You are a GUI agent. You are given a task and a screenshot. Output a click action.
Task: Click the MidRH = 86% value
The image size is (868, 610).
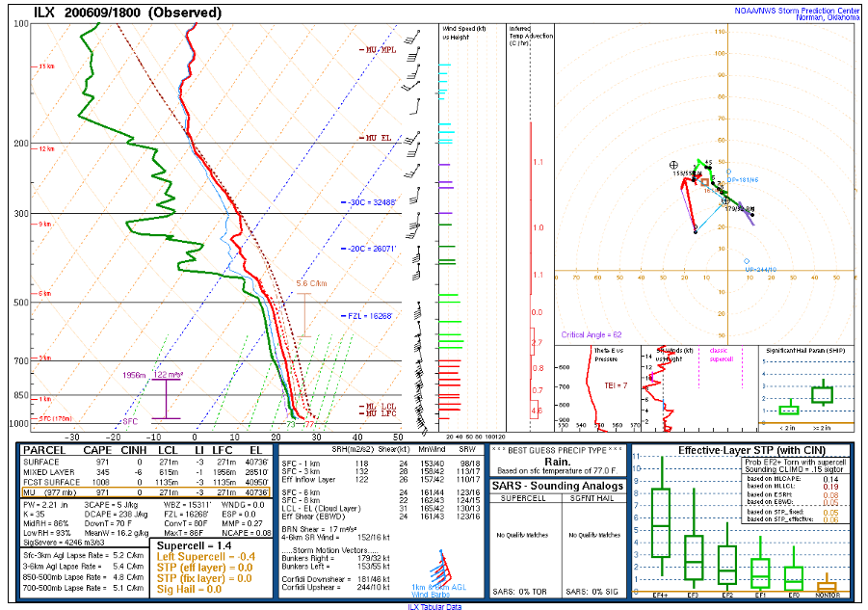tap(46, 523)
